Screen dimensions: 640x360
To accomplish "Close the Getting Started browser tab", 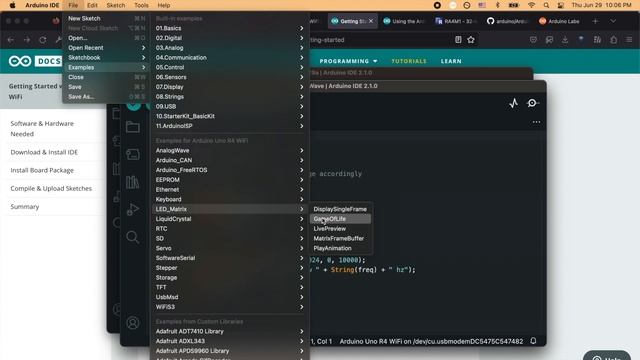I will [x=371, y=21].
